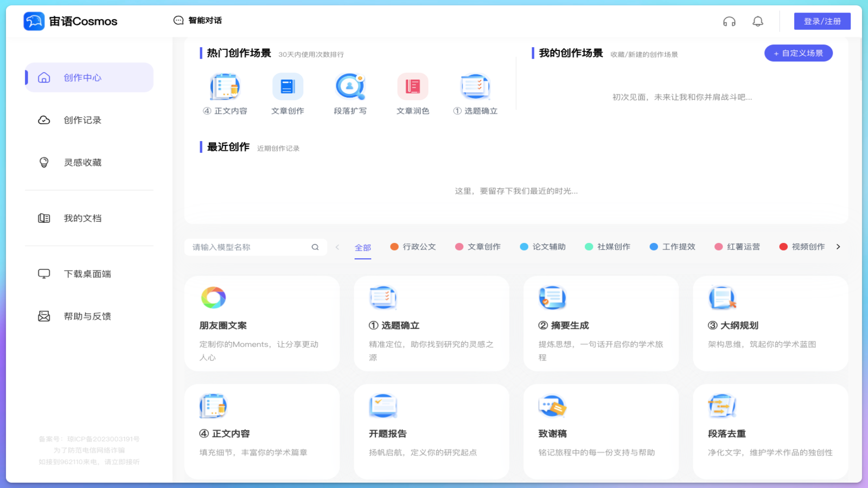The width and height of the screenshot is (868, 488).
Task: Open the 朋友圈文案 card
Action: click(262, 324)
